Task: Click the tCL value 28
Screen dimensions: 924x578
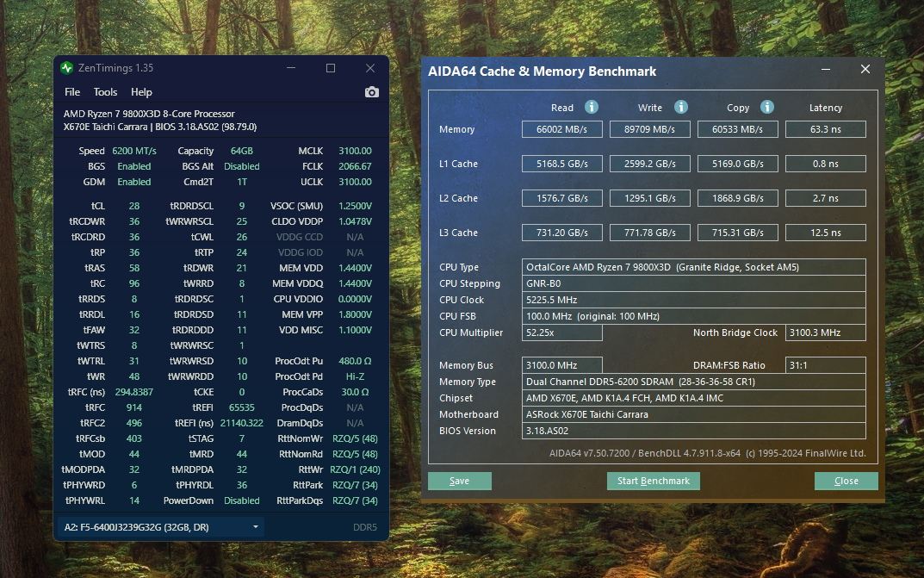Action: [134, 206]
